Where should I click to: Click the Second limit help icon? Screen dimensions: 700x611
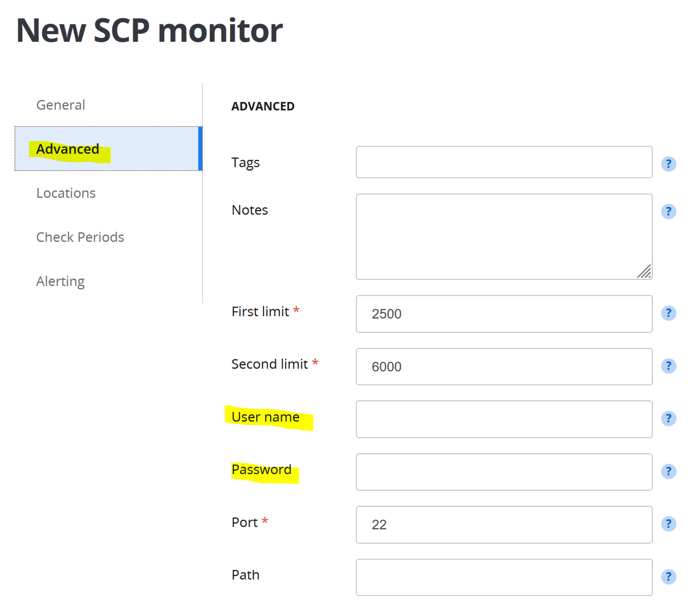pos(668,366)
